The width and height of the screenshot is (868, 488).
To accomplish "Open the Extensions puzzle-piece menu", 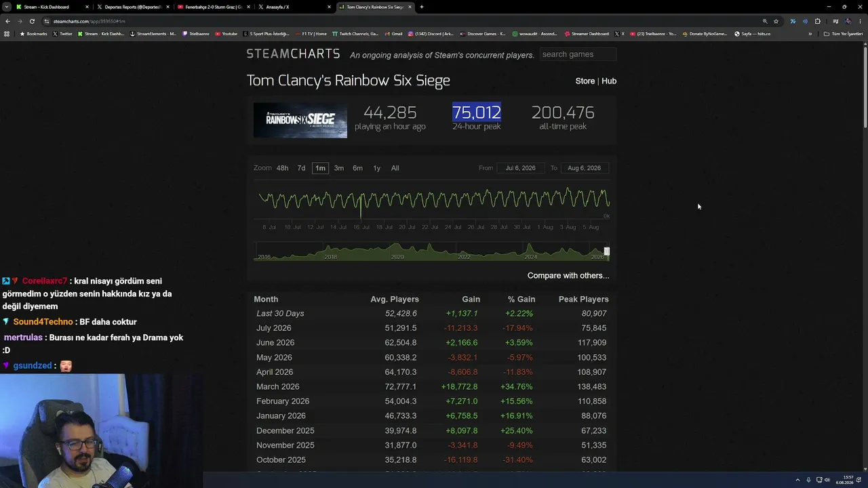I will [x=817, y=21].
